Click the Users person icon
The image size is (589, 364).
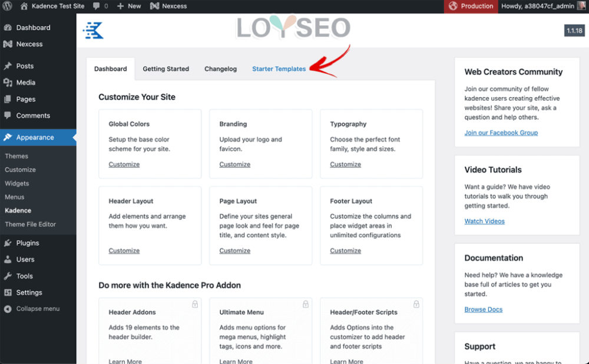tap(8, 259)
